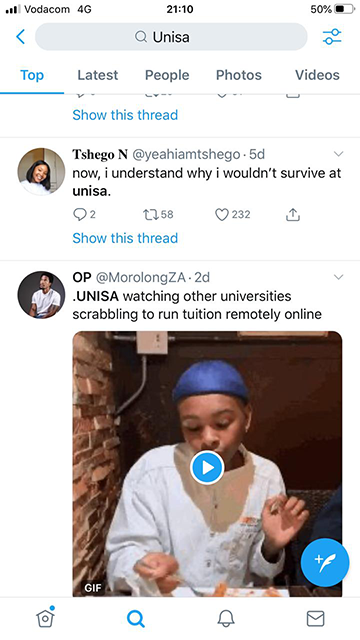Screen dimensions: 360x640
Task: Switch to the People tab
Action: coord(167,75)
